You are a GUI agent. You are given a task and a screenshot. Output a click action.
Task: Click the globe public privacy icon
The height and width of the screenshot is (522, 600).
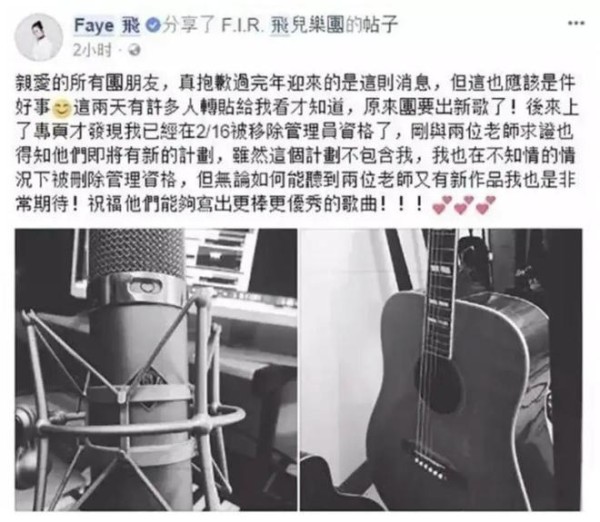click(134, 50)
